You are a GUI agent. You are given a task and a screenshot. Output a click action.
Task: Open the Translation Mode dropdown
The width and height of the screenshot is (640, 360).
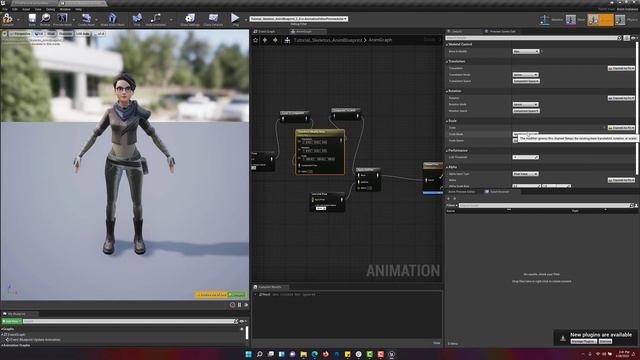pyautogui.click(x=526, y=75)
